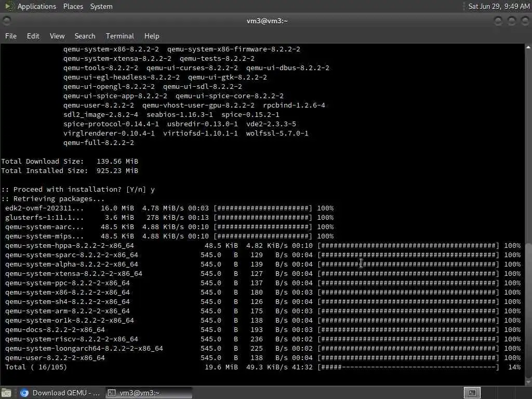Click ':: Retrieving packages...' line
This screenshot has height=399, width=532.
[x=52, y=199]
